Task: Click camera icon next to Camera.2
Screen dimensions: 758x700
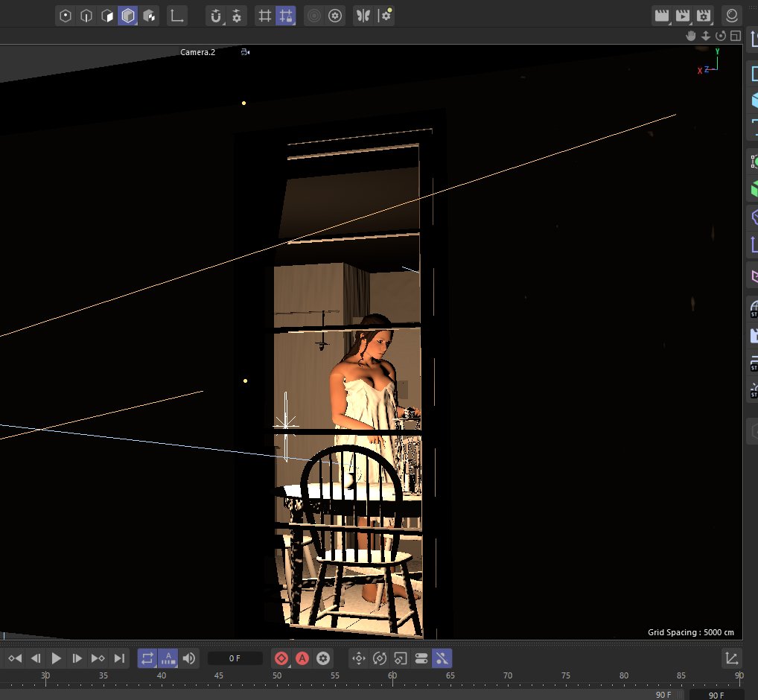Action: point(245,52)
